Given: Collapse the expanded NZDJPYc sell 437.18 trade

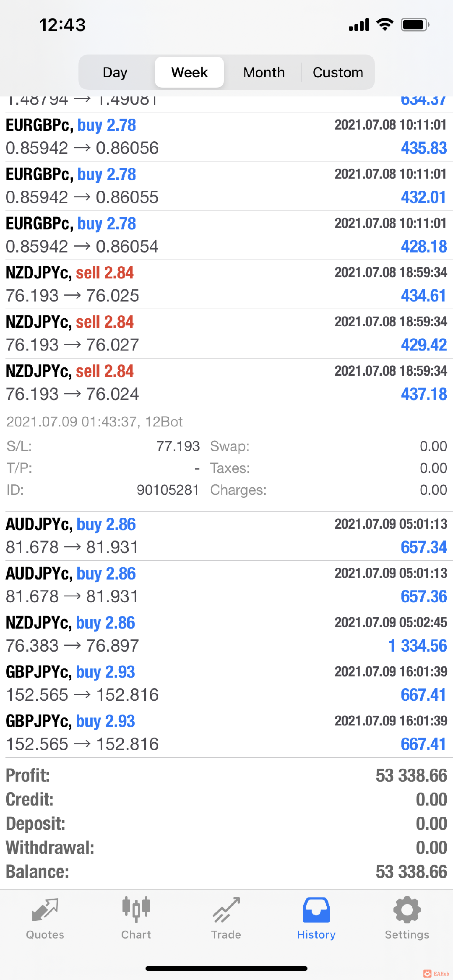Looking at the screenshot, I should point(226,382).
